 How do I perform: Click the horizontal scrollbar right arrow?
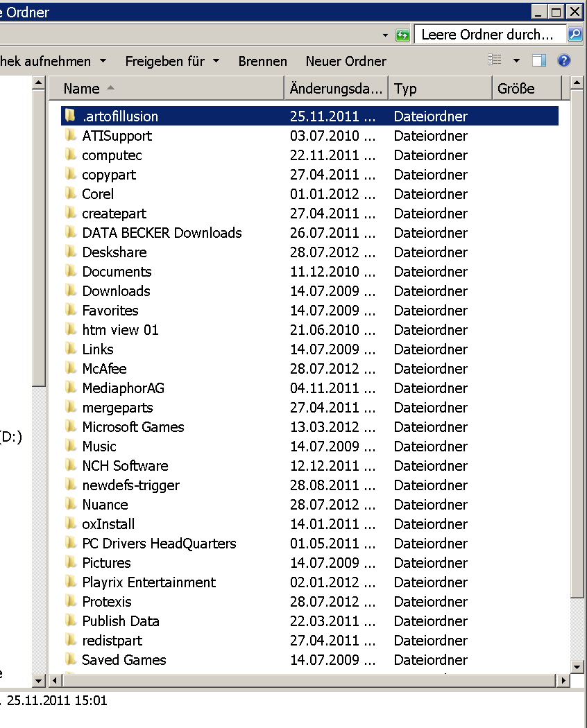click(563, 681)
